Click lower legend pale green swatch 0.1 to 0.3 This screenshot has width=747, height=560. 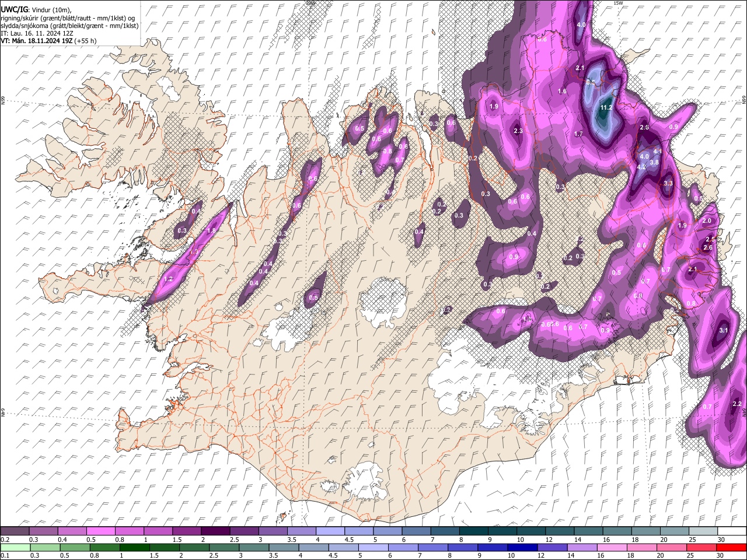click(x=15, y=547)
